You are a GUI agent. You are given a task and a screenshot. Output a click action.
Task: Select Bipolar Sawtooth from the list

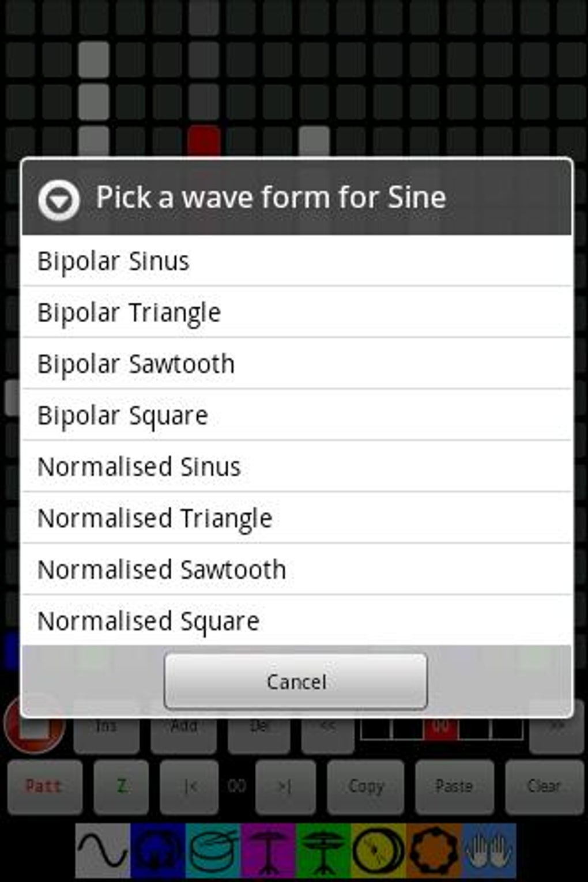point(296,364)
